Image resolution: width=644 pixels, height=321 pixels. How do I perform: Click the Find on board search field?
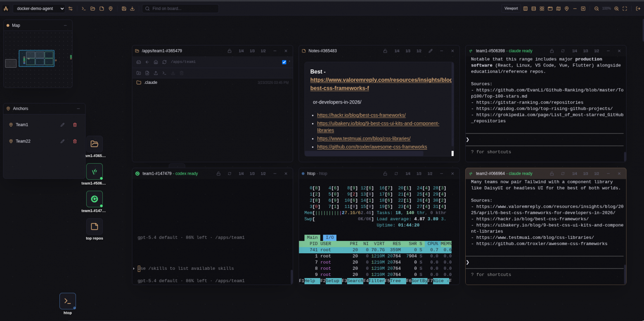tap(182, 9)
